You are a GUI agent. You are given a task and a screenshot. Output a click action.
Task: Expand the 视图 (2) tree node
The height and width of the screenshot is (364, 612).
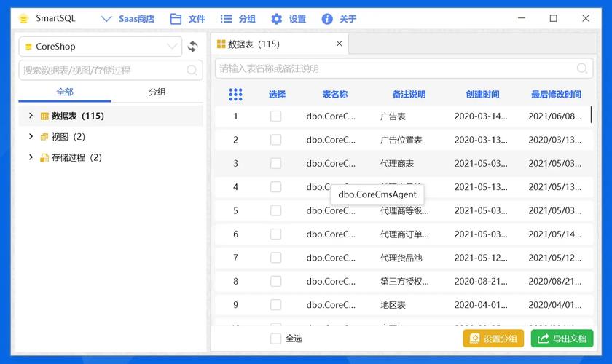31,136
